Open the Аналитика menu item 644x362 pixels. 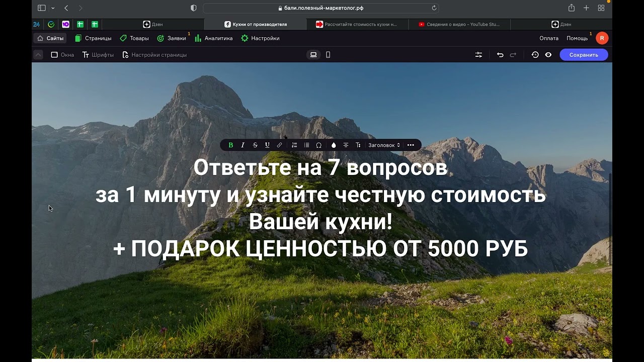(214, 38)
